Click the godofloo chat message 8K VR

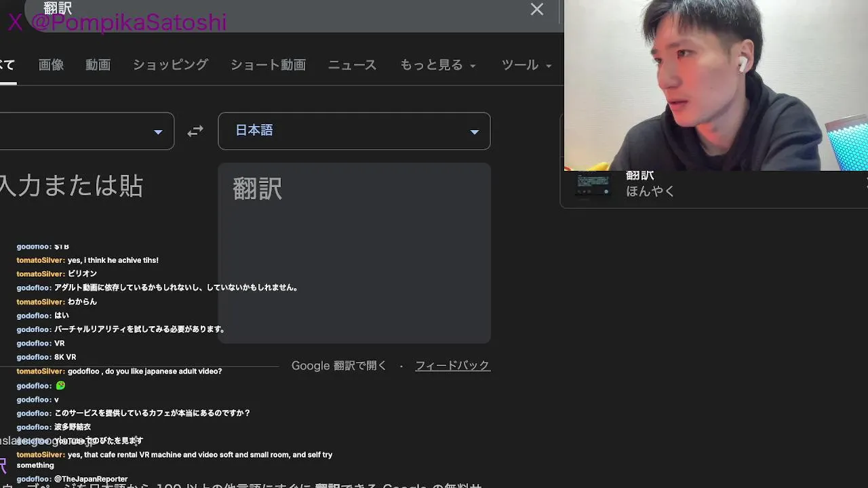click(65, 357)
